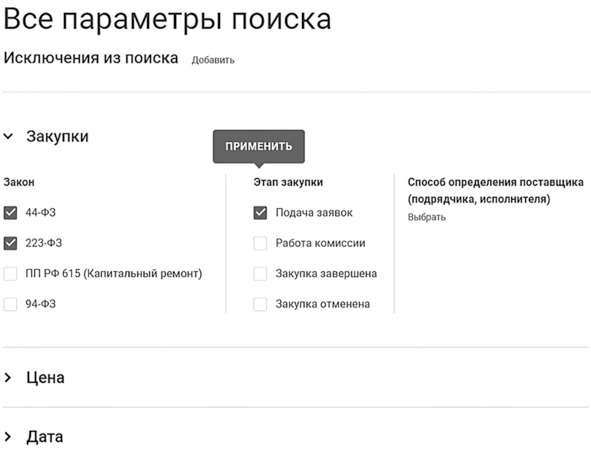Expand the Цена section chevron
Screen dimensions: 591x449
(x=8, y=377)
